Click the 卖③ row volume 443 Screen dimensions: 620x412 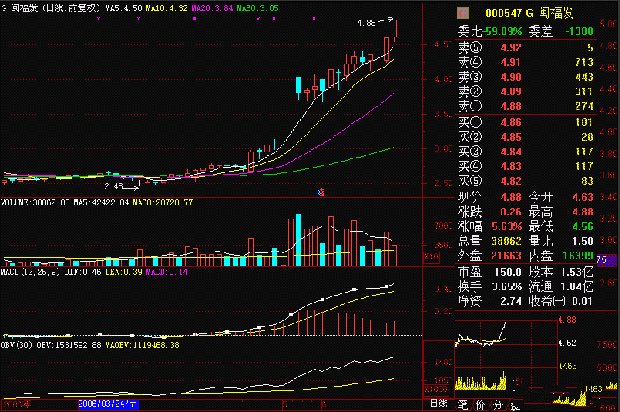584,77
